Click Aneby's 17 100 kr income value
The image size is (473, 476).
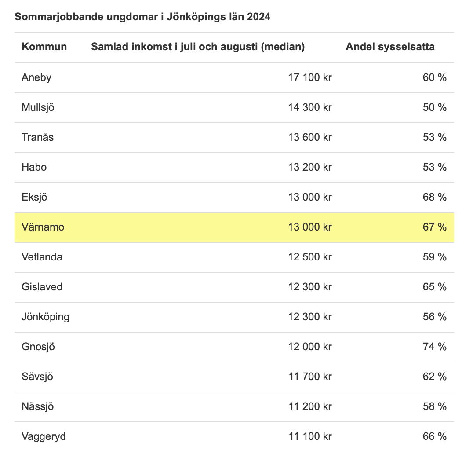(x=310, y=77)
